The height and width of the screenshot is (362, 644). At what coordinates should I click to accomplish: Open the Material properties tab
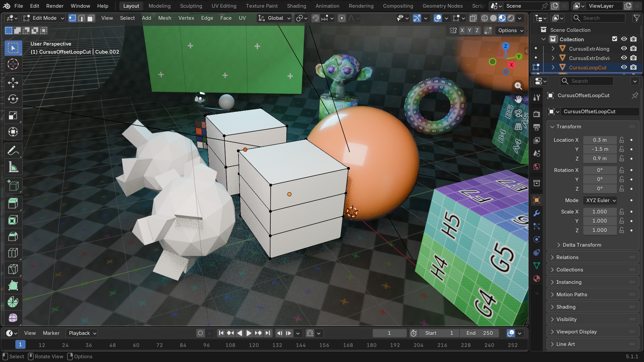(x=537, y=279)
